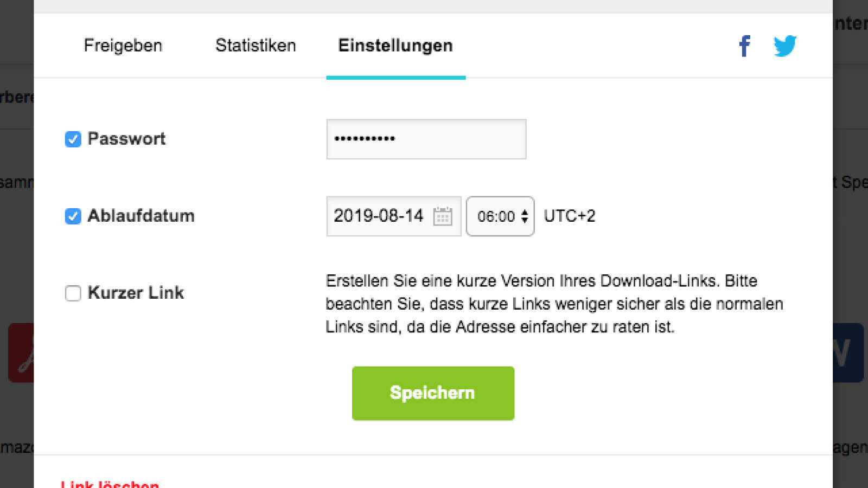
Task: Click the UTC+2 timezone label
Action: [x=570, y=216]
